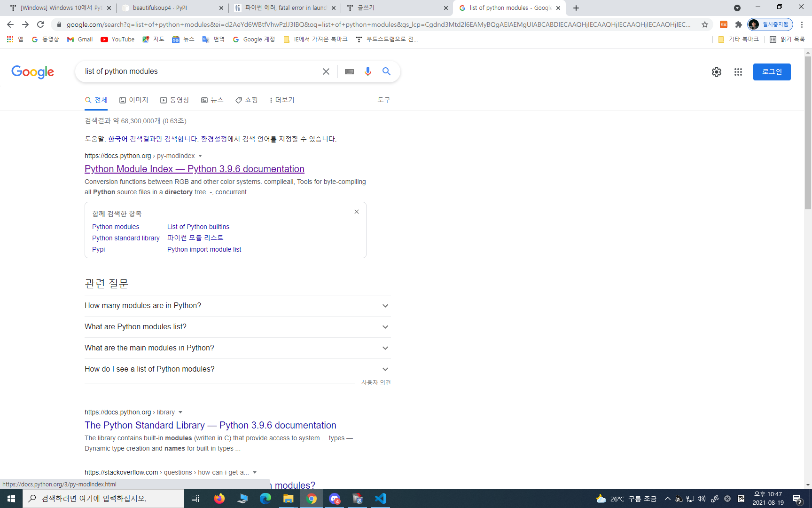Open the Chrome extensions puzzle icon

(x=738, y=24)
